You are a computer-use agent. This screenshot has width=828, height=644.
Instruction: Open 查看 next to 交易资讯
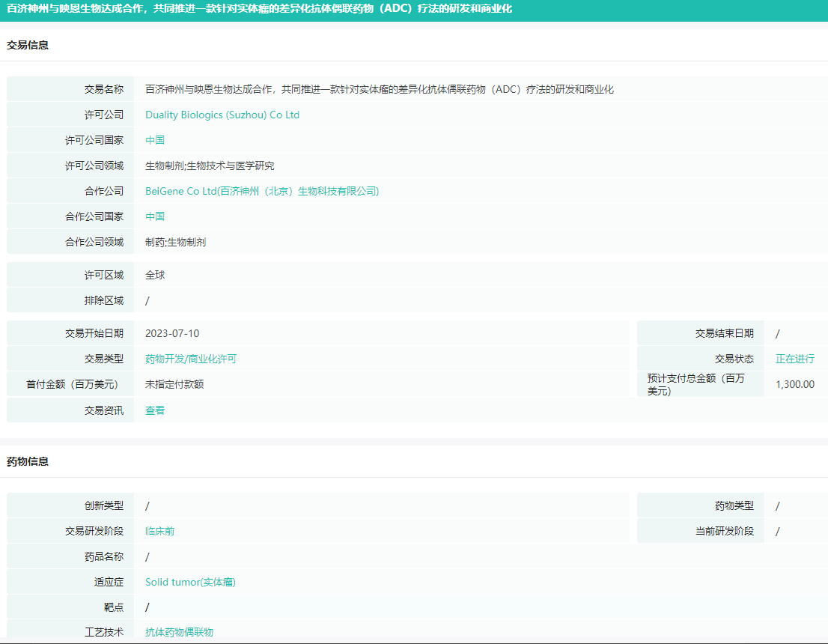pos(155,410)
